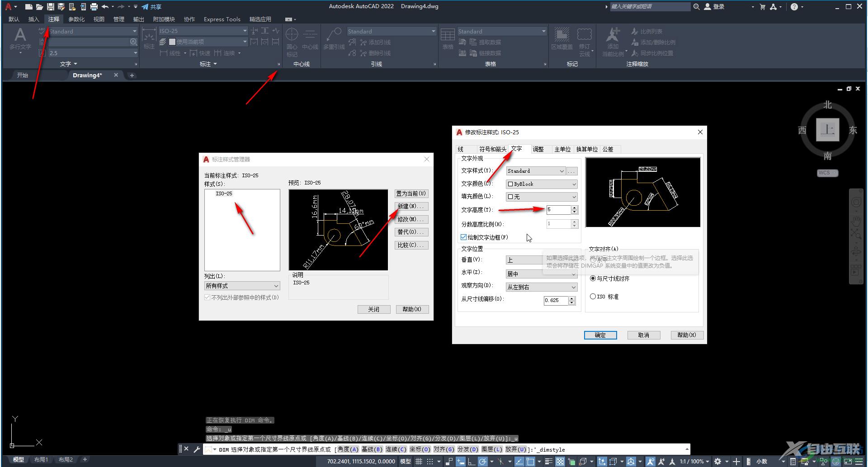The width and height of the screenshot is (868, 467).
Task: Toggle annotation visibility icon in status bar
Action: [650, 462]
